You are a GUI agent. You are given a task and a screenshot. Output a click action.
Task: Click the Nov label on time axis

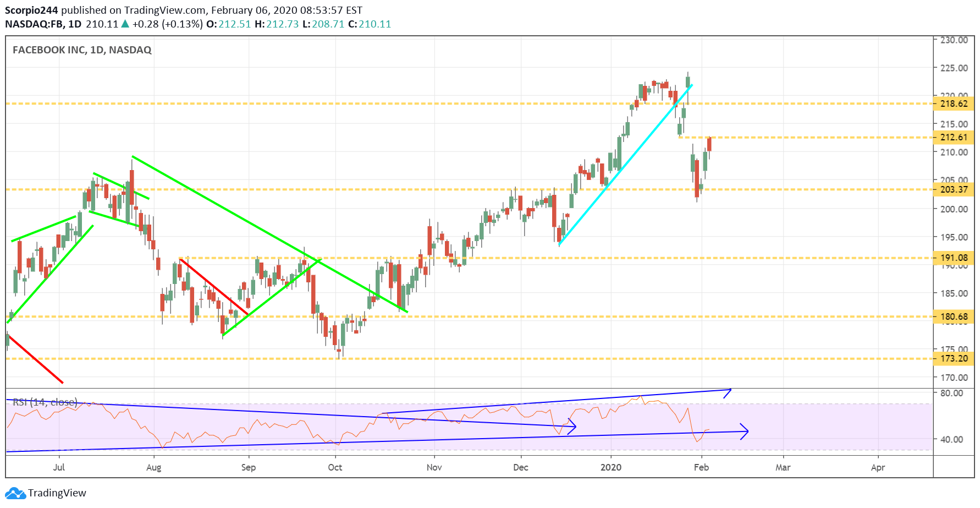coord(434,467)
